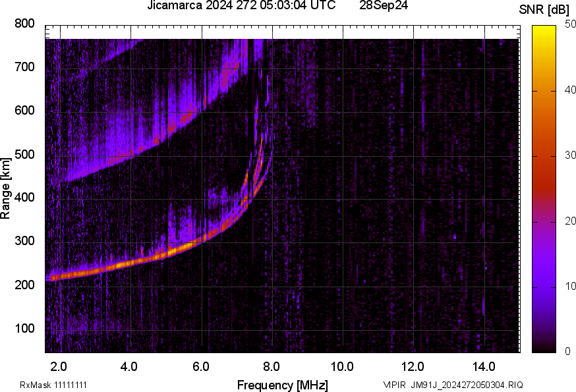Click the yellow top of the SNR colorbar

coord(544,30)
